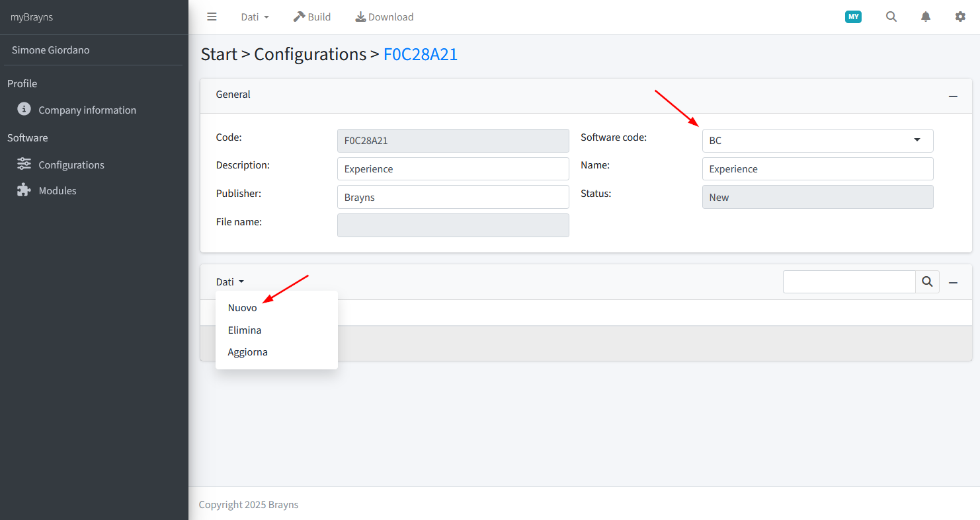
Task: Open Configurations in the sidebar
Action: tap(61, 165)
